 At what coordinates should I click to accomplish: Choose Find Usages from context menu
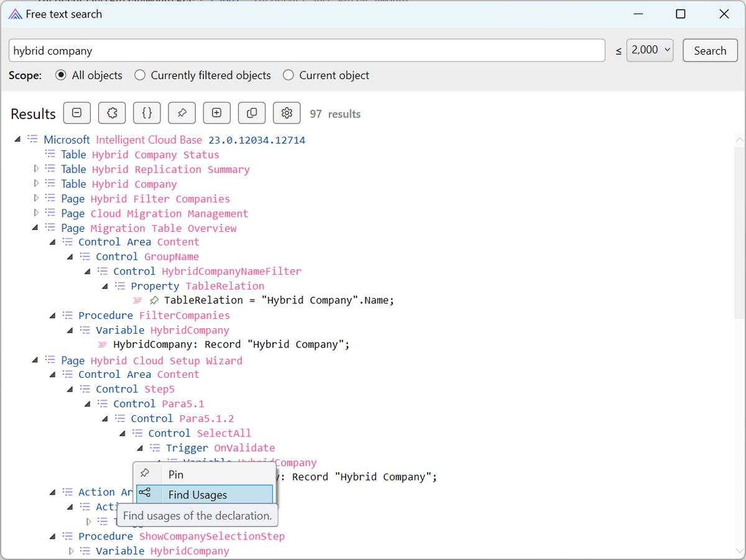[205, 495]
